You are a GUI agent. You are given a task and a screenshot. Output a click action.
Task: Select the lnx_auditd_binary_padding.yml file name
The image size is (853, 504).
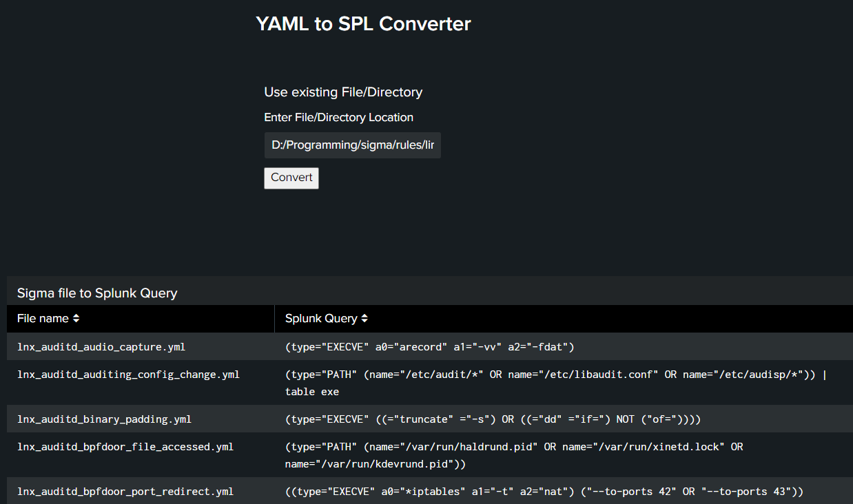[104, 419]
